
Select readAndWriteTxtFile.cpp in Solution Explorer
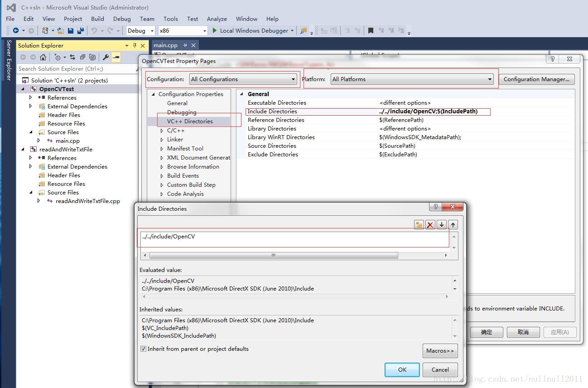point(87,201)
